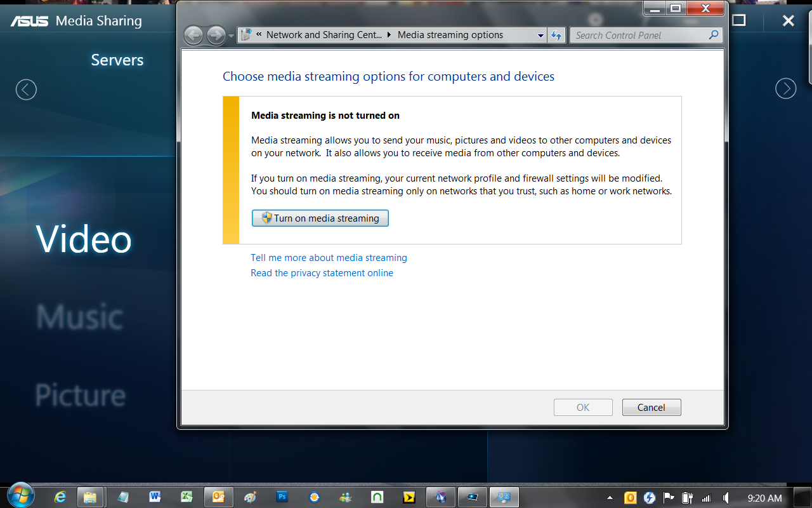Click the double-chevron breadcrumb overflow in address bar

(x=259, y=34)
